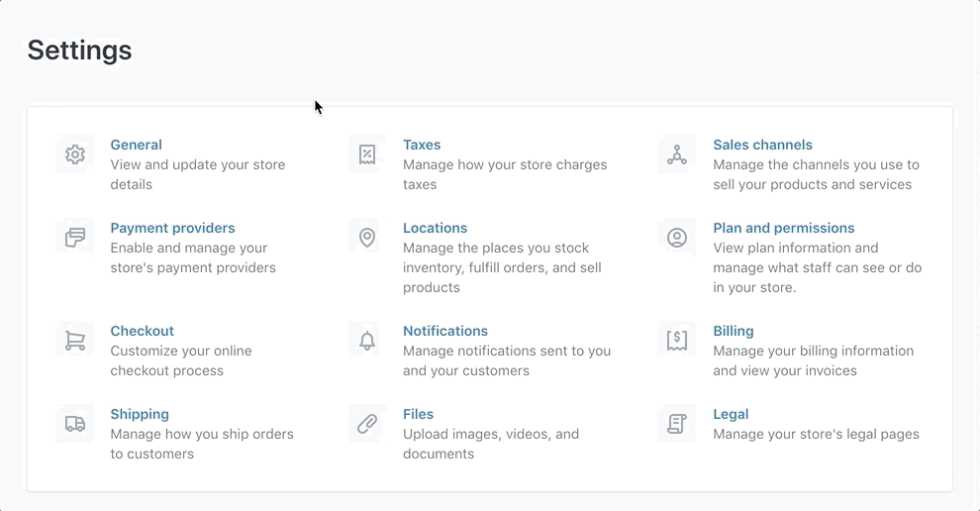The height and width of the screenshot is (511, 980).
Task: Click the Billing dollar receipt icon
Action: [677, 341]
